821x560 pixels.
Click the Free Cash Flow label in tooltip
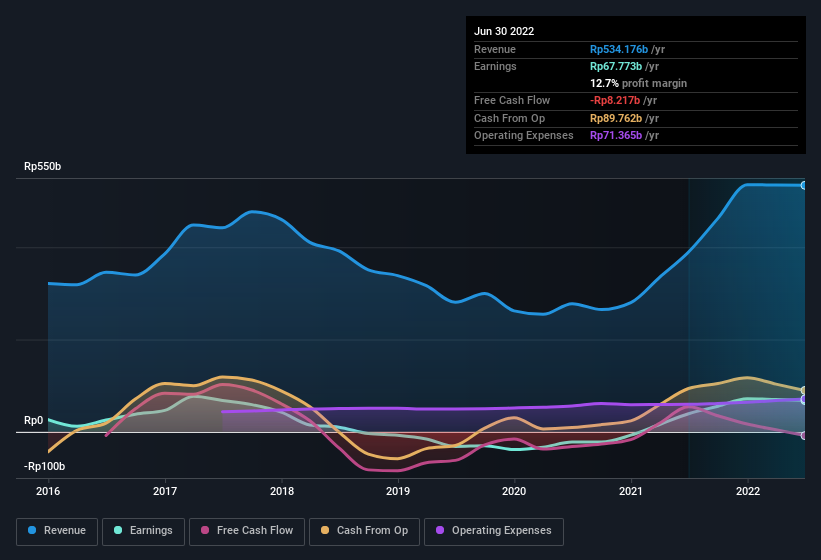click(x=512, y=100)
